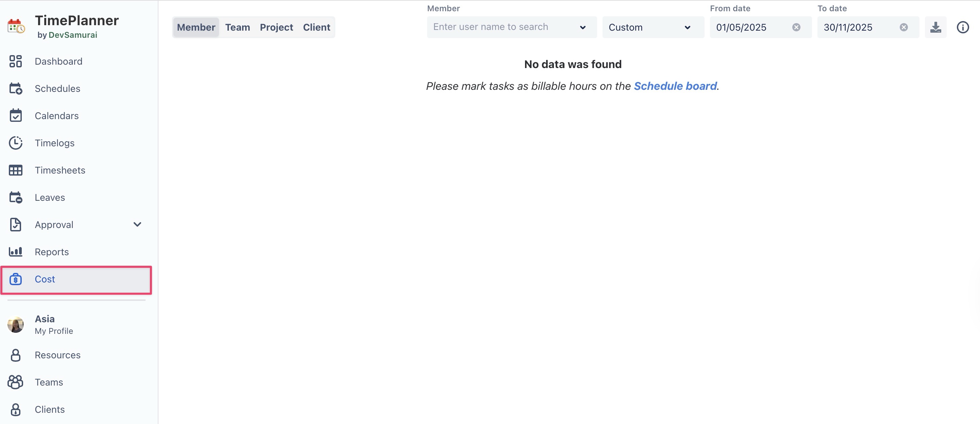Screen dimensions: 980x424
Task: Open Schedules via its calendar icon
Action: pyautogui.click(x=16, y=88)
